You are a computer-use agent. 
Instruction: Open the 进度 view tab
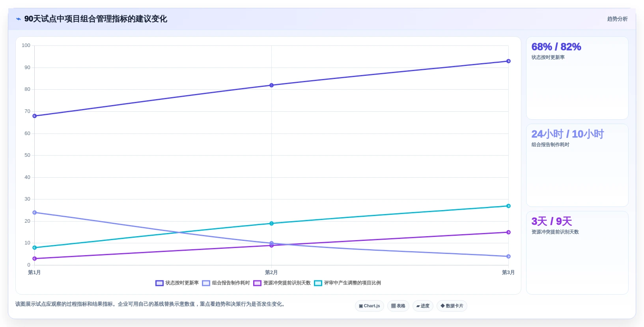pos(423,306)
